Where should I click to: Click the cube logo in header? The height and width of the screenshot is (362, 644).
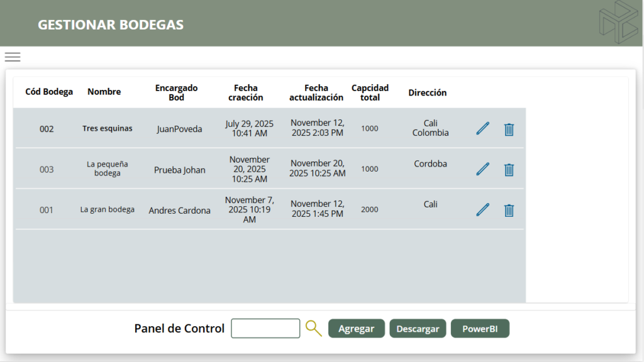point(618,22)
